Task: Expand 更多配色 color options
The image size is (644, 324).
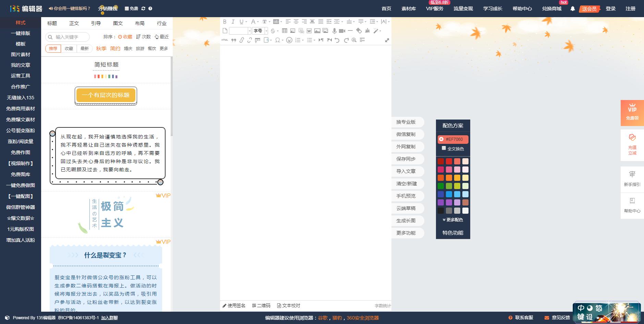Action: 453,220
